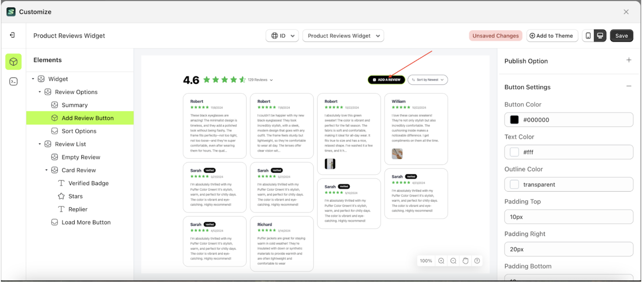Click the Sort Options element icon
This screenshot has width=644, height=284.
coord(54,131)
